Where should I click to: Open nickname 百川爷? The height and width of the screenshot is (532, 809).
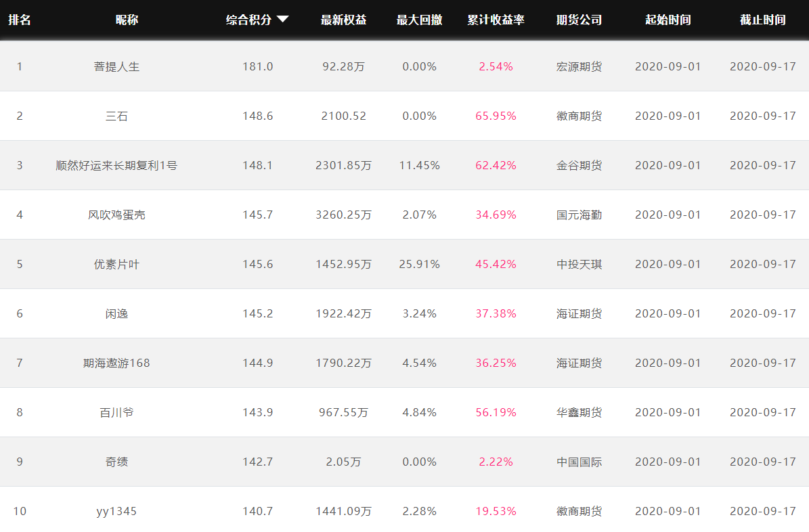point(116,412)
